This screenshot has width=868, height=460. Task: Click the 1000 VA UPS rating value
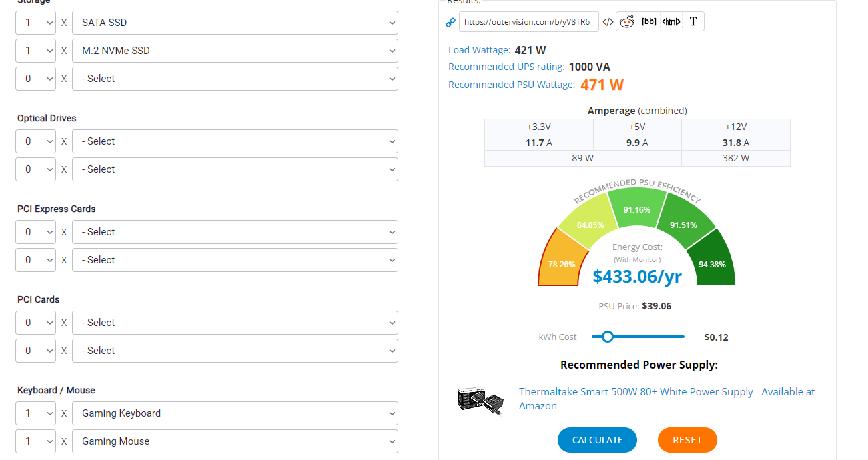(x=590, y=67)
